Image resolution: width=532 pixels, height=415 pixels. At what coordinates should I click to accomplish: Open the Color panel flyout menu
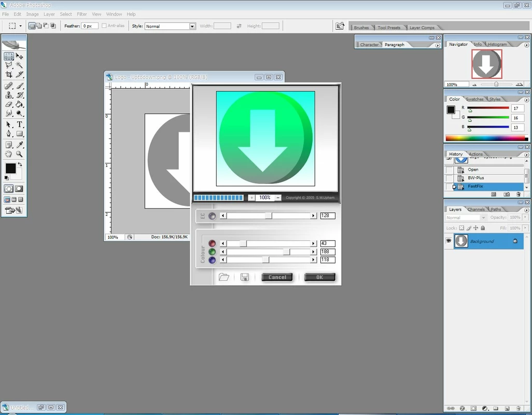[x=527, y=100]
